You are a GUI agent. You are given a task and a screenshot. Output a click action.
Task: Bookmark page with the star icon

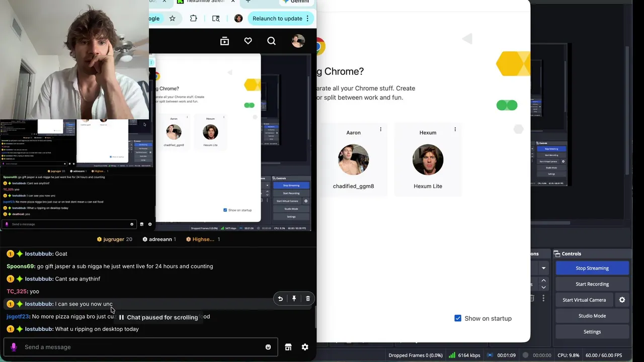click(x=172, y=19)
